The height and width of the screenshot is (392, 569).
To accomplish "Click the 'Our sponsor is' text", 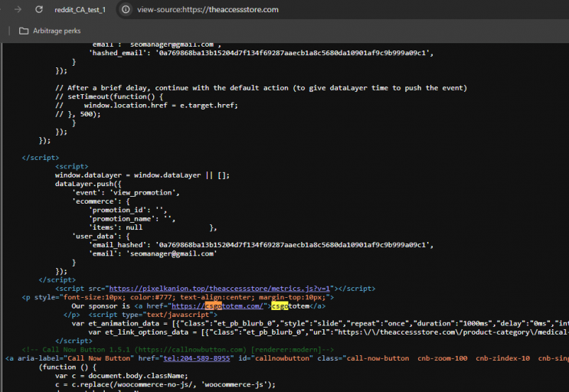I will click(x=100, y=306).
